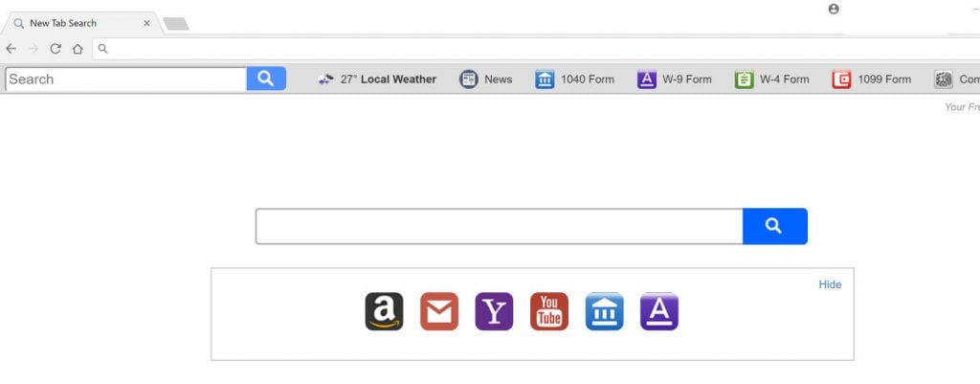
Task: Open the Gmail envelope shortcut
Action: pyautogui.click(x=438, y=311)
